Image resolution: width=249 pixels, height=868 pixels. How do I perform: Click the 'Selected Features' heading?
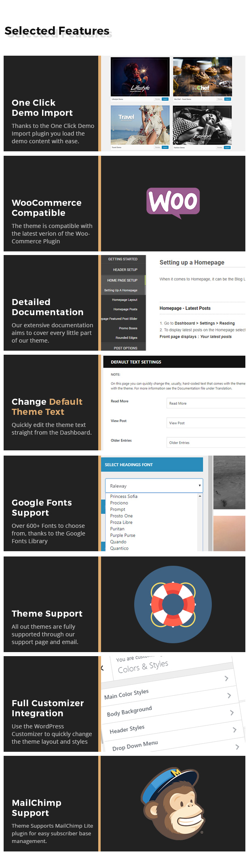pyautogui.click(x=57, y=31)
